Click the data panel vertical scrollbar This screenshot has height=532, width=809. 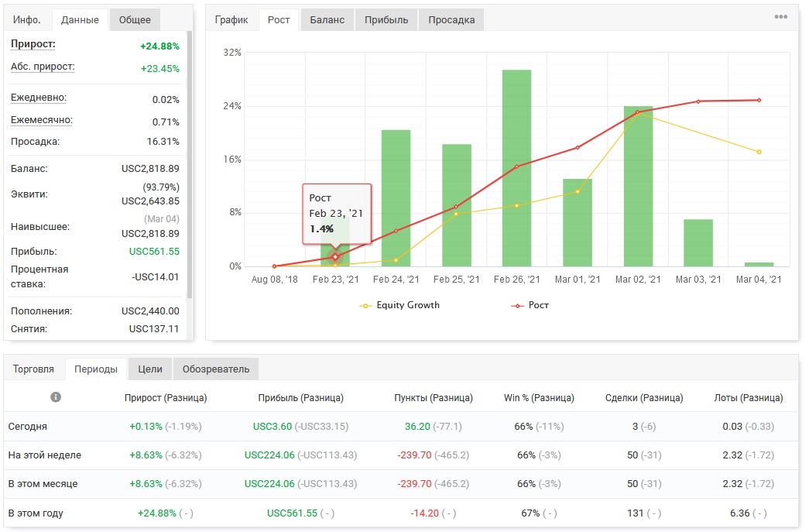(x=190, y=164)
